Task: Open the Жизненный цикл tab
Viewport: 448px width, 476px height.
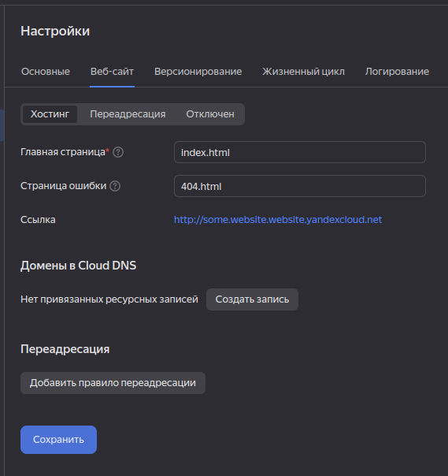Action: coord(303,72)
